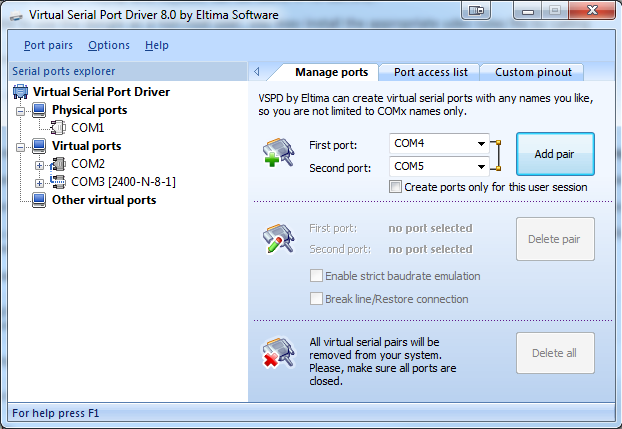Screen dimensions: 622x429
Task: Click the Delete pair button
Action: coord(555,239)
